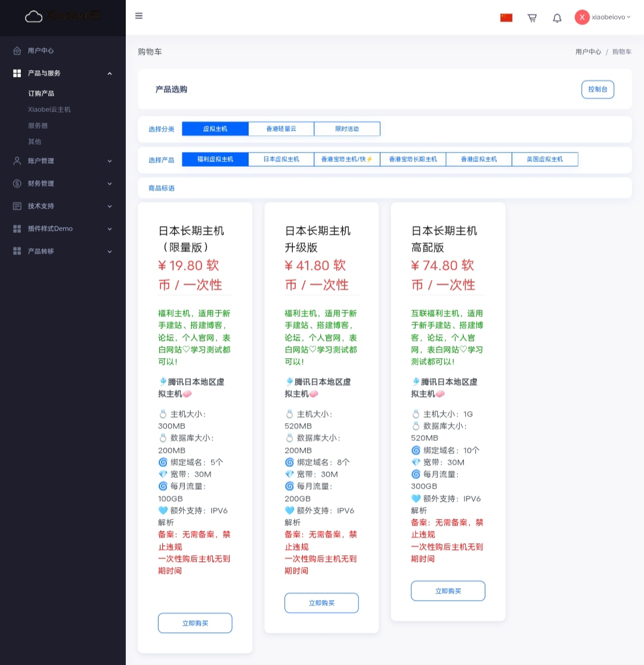Click the ¥ 19.80 price text

(190, 275)
